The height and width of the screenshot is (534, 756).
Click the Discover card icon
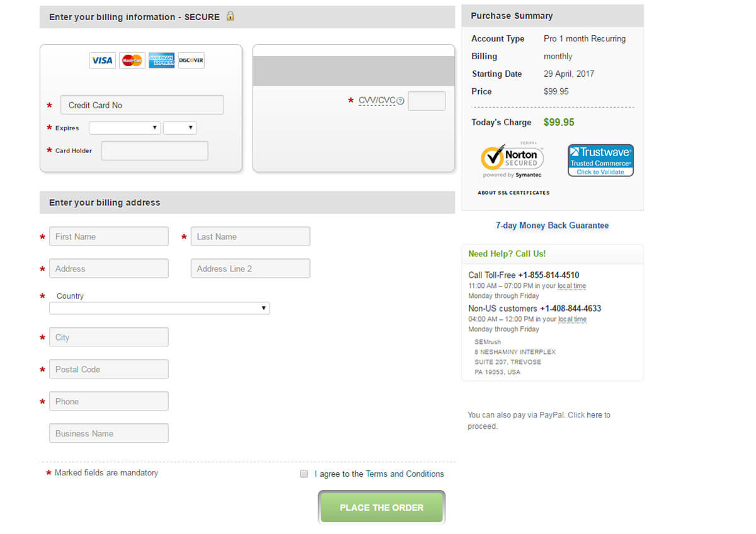[191, 60]
